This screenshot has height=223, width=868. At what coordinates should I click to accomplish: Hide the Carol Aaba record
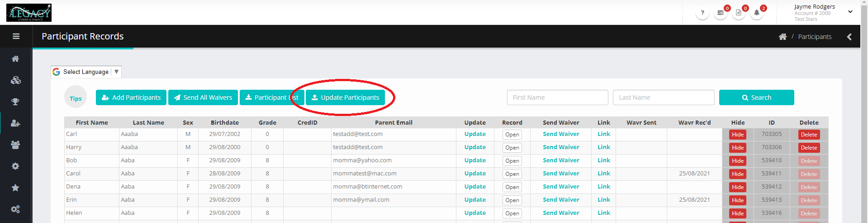pos(738,174)
